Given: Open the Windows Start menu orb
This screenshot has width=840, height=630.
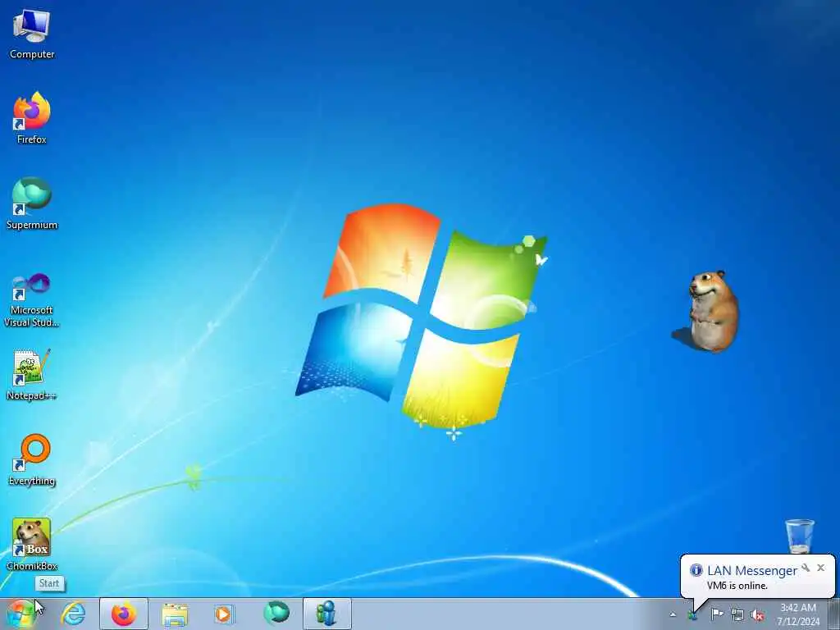Looking at the screenshot, I should coord(21,614).
